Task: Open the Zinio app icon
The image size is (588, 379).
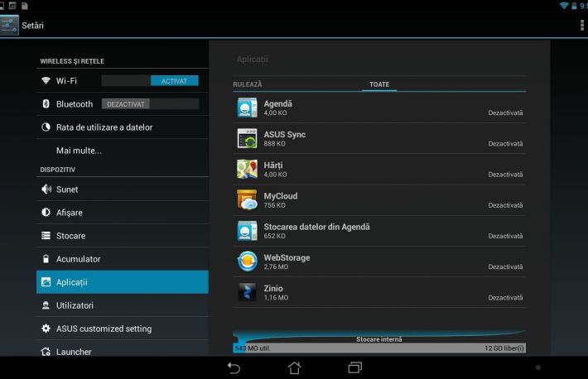Action: [x=248, y=292]
